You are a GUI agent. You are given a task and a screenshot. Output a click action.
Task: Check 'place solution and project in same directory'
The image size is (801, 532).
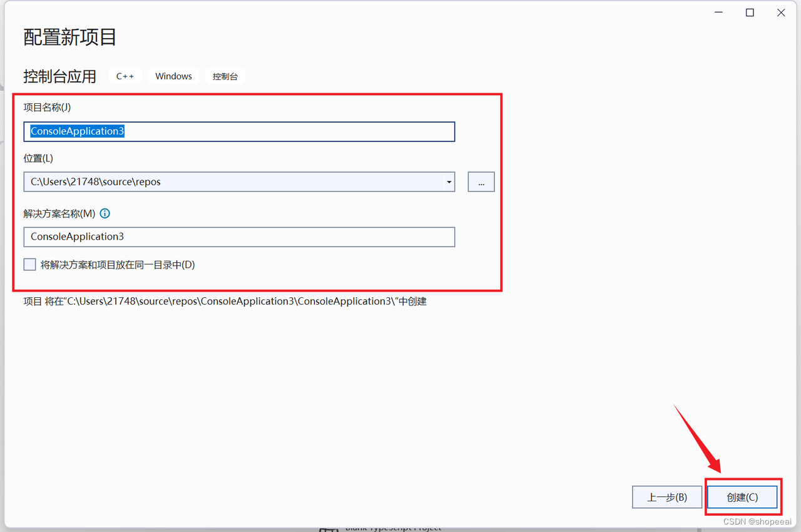(30, 265)
